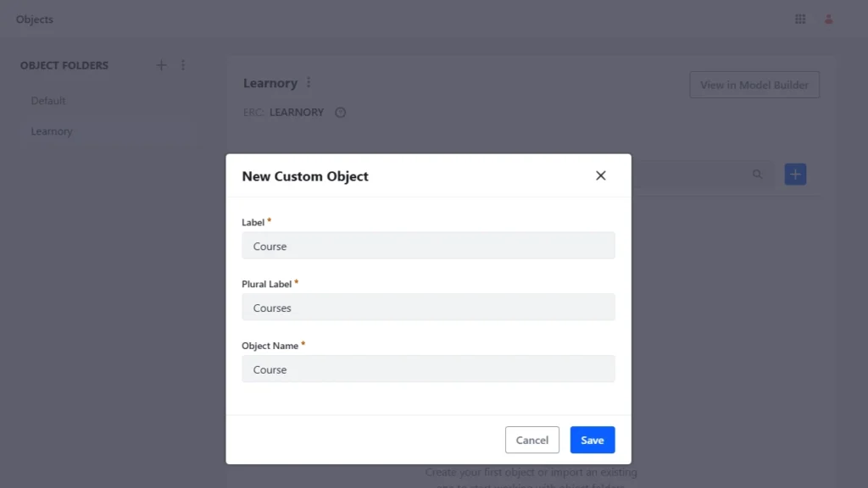
Task: Open View in Model Builder
Action: point(754,85)
